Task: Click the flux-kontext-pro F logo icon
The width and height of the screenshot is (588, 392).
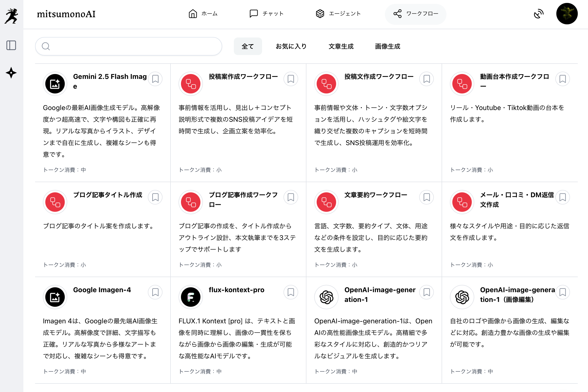Action: [x=190, y=297]
